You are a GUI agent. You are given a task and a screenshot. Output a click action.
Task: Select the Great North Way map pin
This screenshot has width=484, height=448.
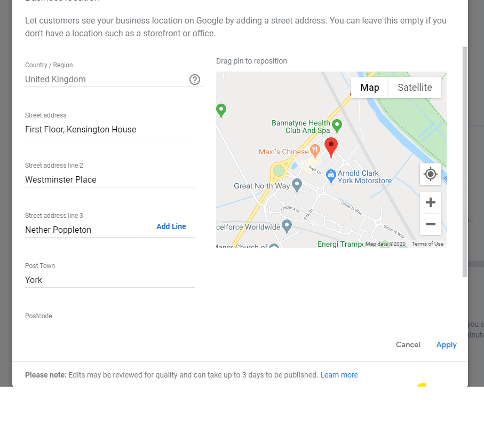pos(297,185)
